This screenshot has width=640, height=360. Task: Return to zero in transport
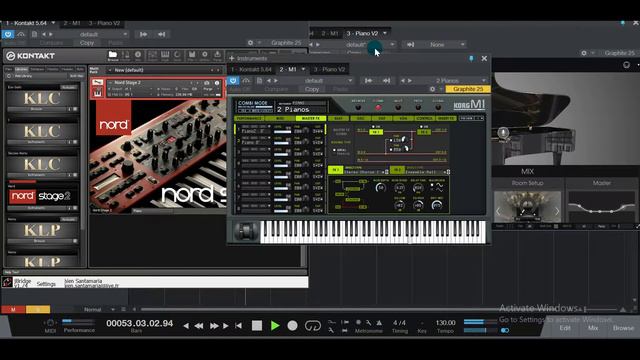tap(238, 326)
